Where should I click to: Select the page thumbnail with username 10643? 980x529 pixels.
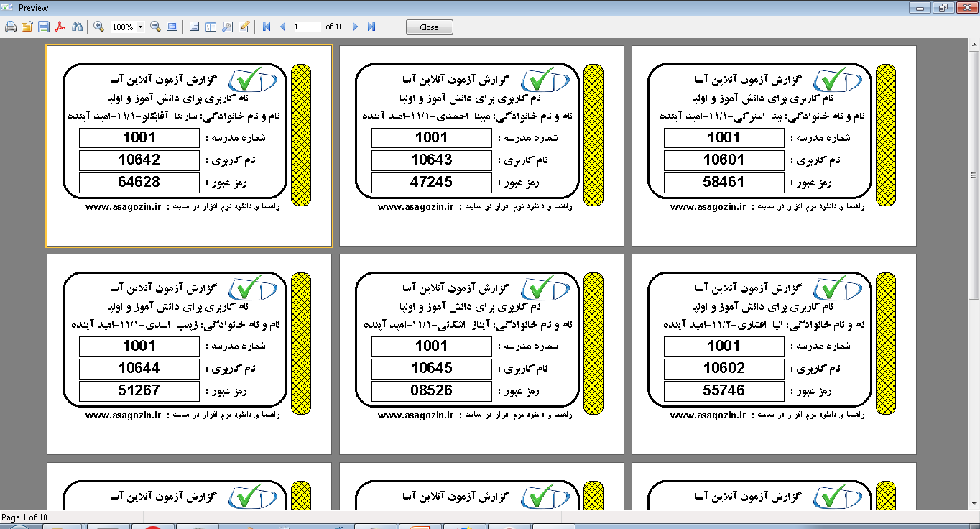481,146
